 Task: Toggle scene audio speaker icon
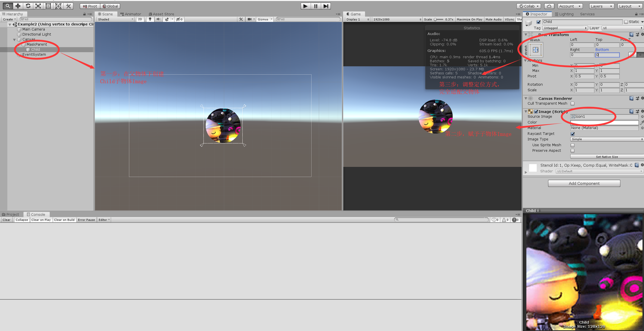click(x=158, y=19)
